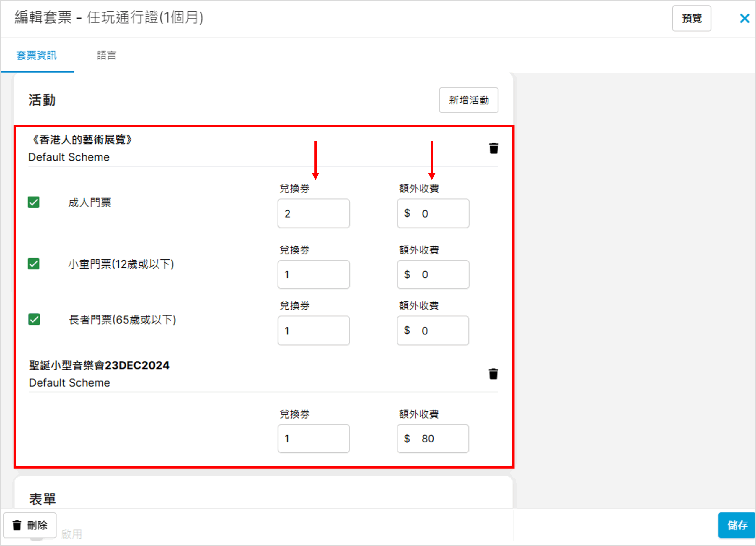Focus the 兌換券 field for 小童門票
The image size is (756, 546).
[313, 274]
